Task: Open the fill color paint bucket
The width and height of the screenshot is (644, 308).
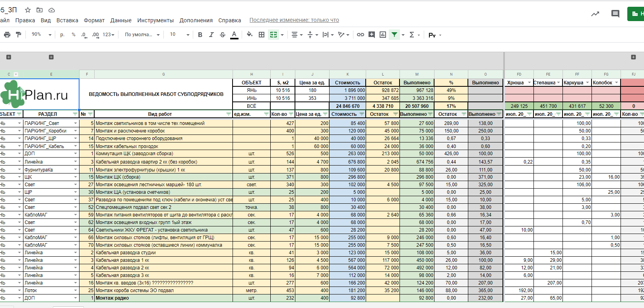Action: [249, 35]
